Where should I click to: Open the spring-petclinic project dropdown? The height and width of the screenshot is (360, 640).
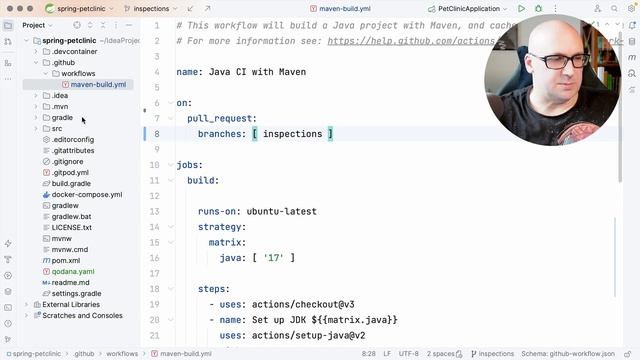pyautogui.click(x=80, y=9)
